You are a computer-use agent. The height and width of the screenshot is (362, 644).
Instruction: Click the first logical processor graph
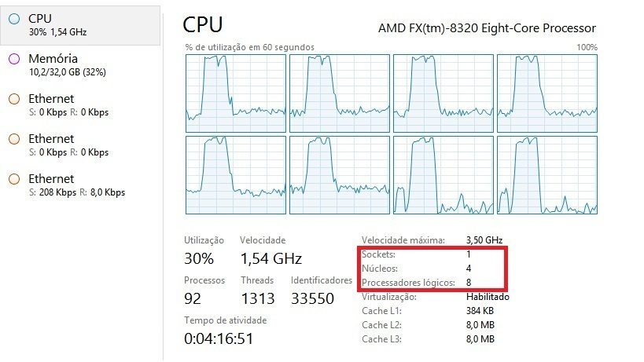[236, 93]
